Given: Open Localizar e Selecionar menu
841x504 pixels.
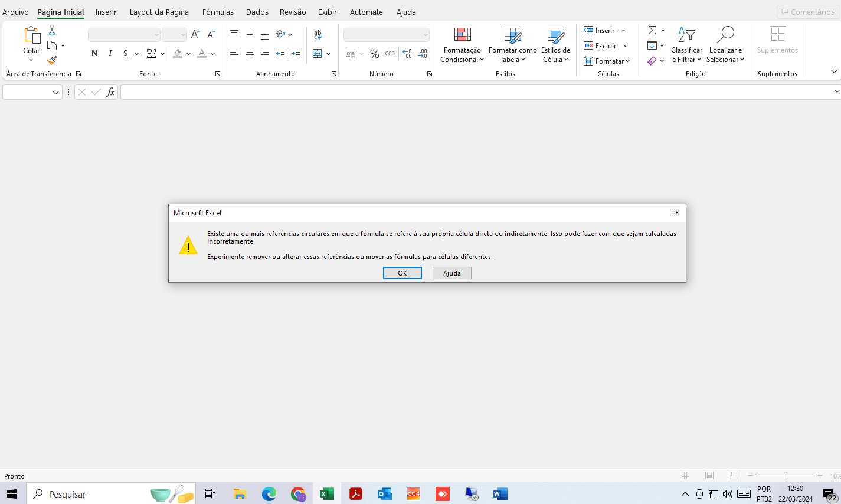Looking at the screenshot, I should [x=725, y=45].
